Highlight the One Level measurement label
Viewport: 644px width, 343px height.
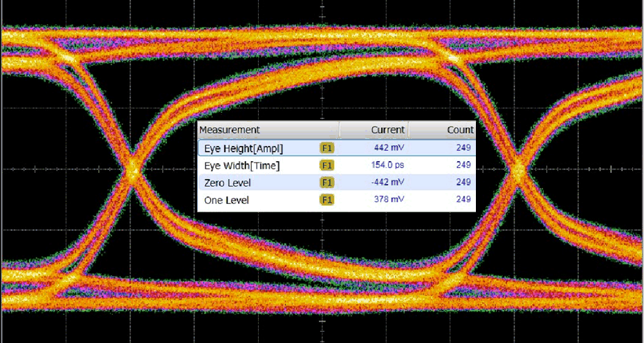coord(226,200)
